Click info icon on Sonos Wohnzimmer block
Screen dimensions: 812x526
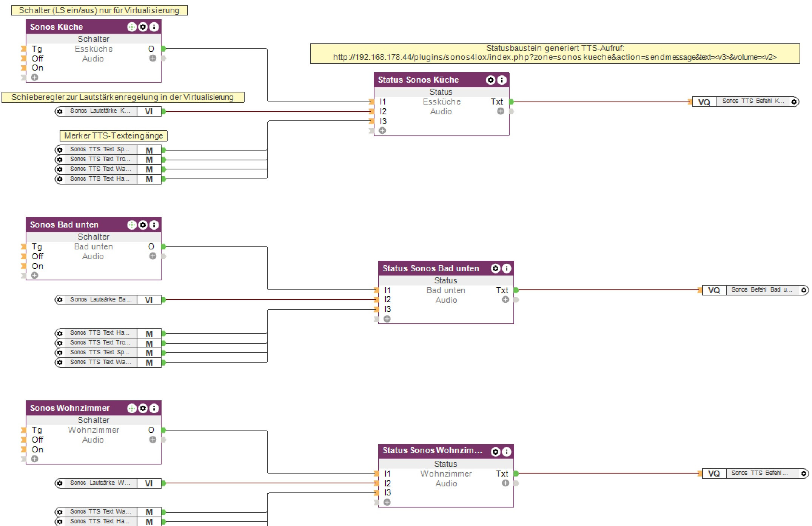click(x=154, y=408)
